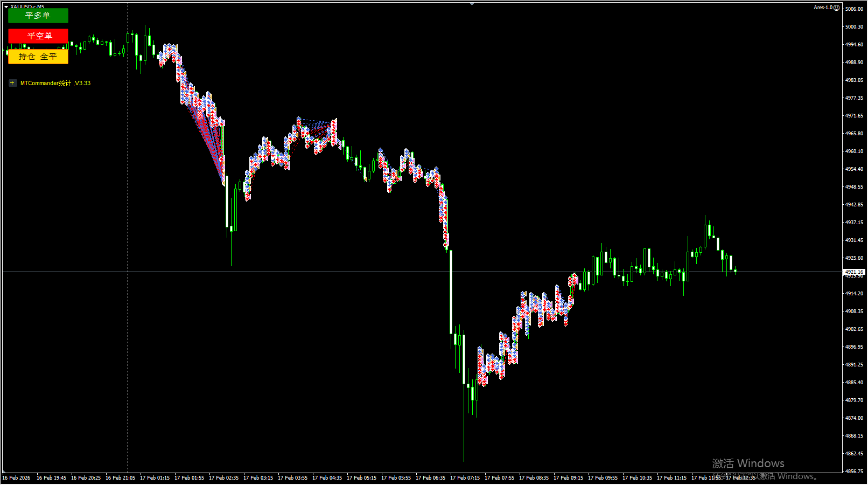Viewport: 868px width, 485px height.
Task: Click the 4856.75 price scale label
Action: [854, 472]
